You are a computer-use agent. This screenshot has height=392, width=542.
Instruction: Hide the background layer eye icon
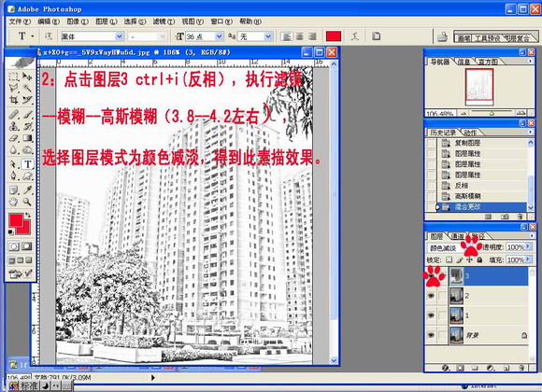click(x=431, y=335)
